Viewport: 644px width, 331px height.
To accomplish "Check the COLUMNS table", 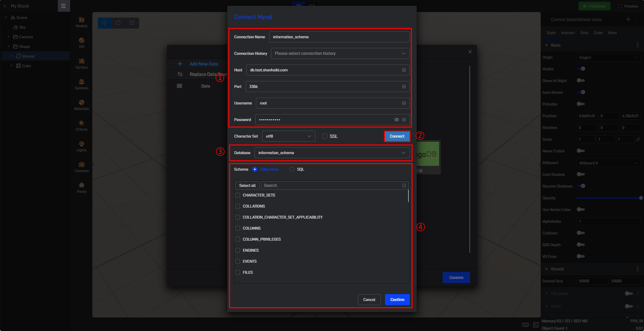I will click(238, 228).
